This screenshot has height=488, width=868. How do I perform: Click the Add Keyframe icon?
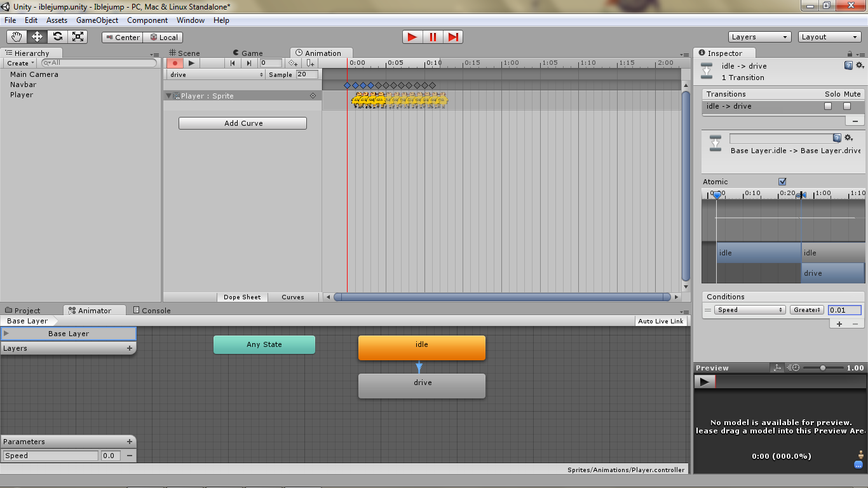(x=293, y=63)
